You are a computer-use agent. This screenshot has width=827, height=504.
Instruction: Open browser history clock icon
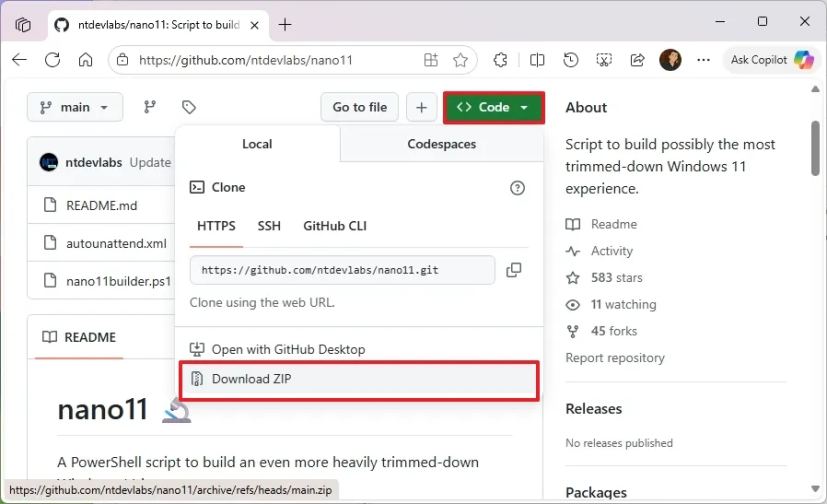point(571,60)
